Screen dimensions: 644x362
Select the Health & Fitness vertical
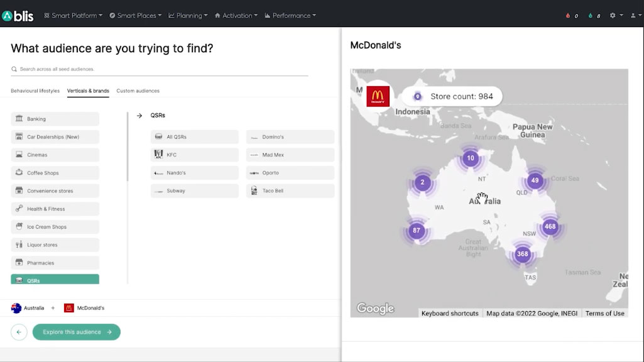click(55, 209)
